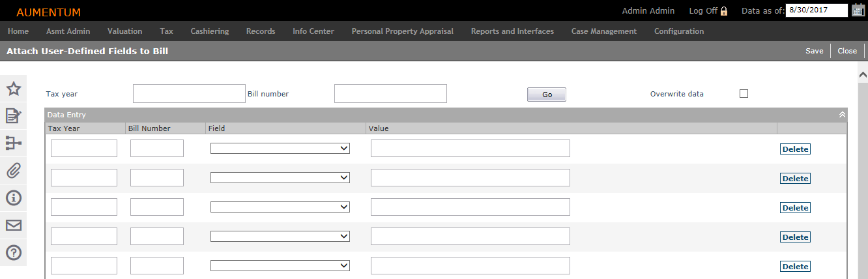The width and height of the screenshot is (868, 279).
Task: Click the Go button
Action: pos(547,95)
